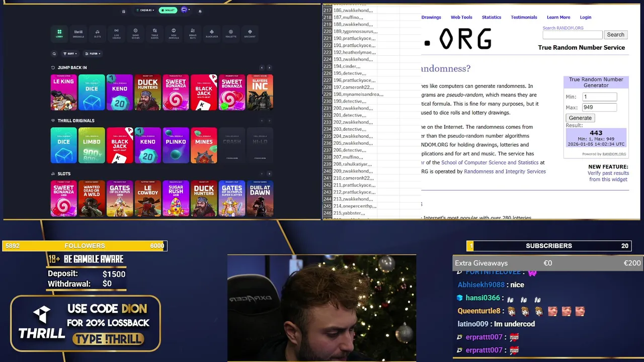Open Le Cowboy slot tile
The image size is (644, 362).
148,199
